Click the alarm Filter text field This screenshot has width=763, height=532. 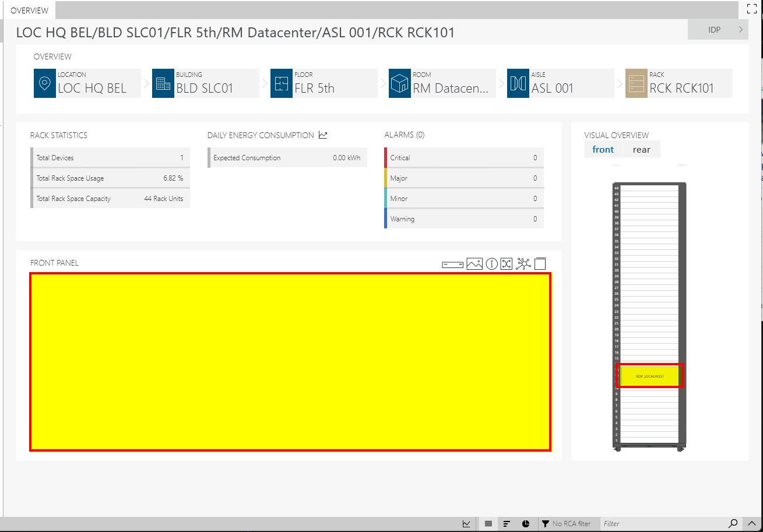pyautogui.click(x=662, y=524)
